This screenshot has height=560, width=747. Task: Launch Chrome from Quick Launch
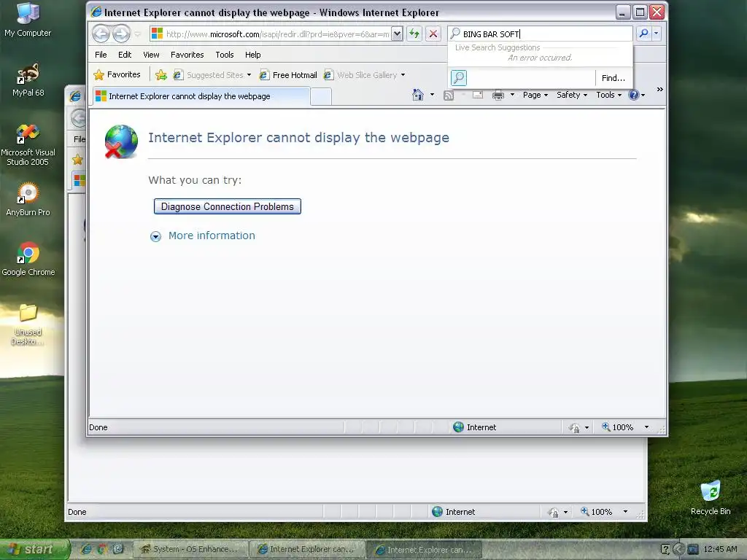tap(102, 549)
